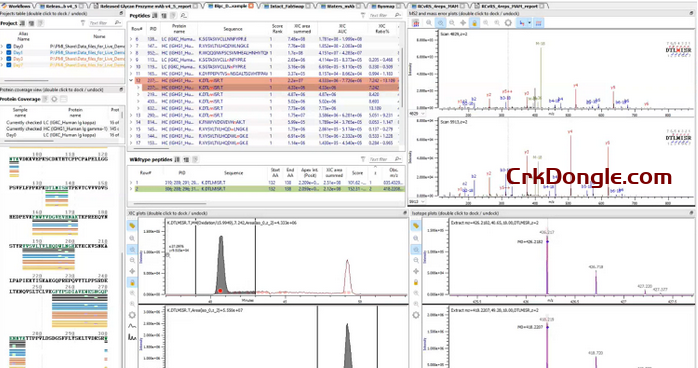Click the lock icon in Isotope plots toolbar
The height and width of the screenshot is (368, 698).
click(415, 282)
